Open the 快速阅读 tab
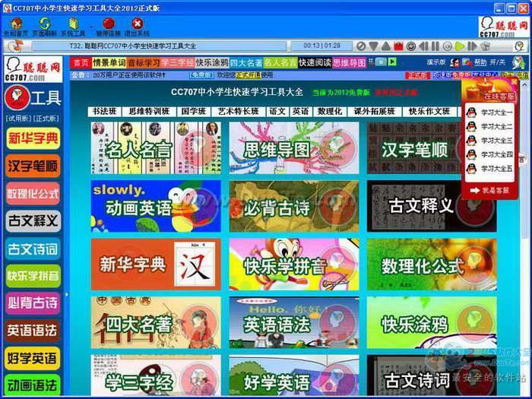532x399 pixels. coord(315,63)
